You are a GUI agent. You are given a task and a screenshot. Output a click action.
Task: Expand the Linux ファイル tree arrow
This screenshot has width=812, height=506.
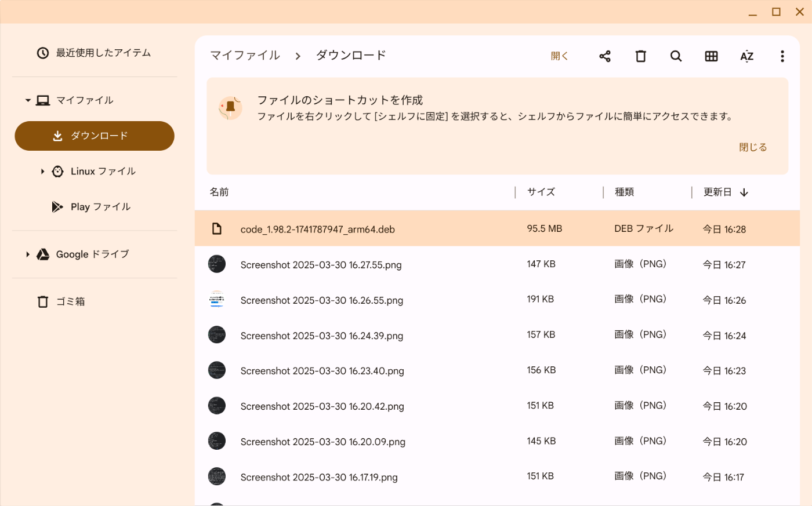click(x=42, y=172)
